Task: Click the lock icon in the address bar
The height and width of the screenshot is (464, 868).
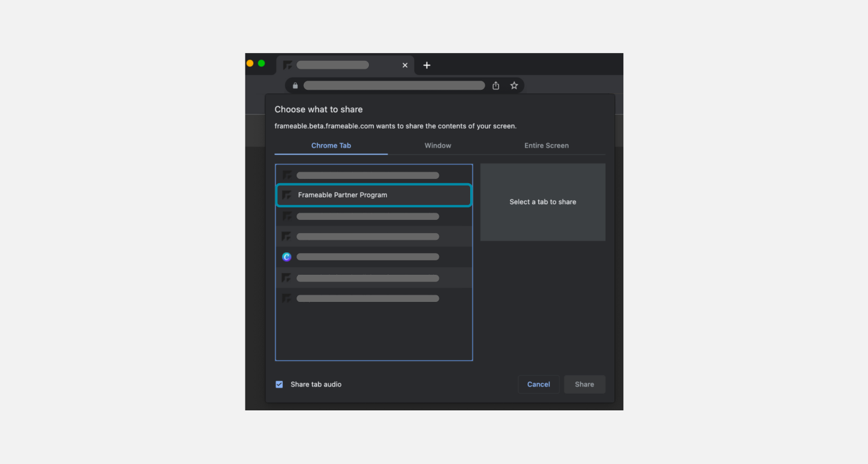Action: coord(295,85)
